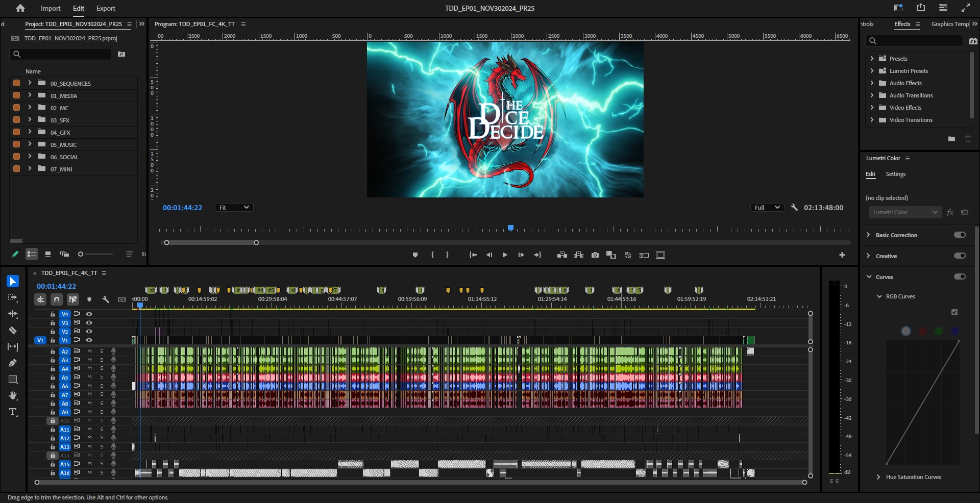Toggle Creative section switch
The image size is (980, 503).
pos(960,256)
